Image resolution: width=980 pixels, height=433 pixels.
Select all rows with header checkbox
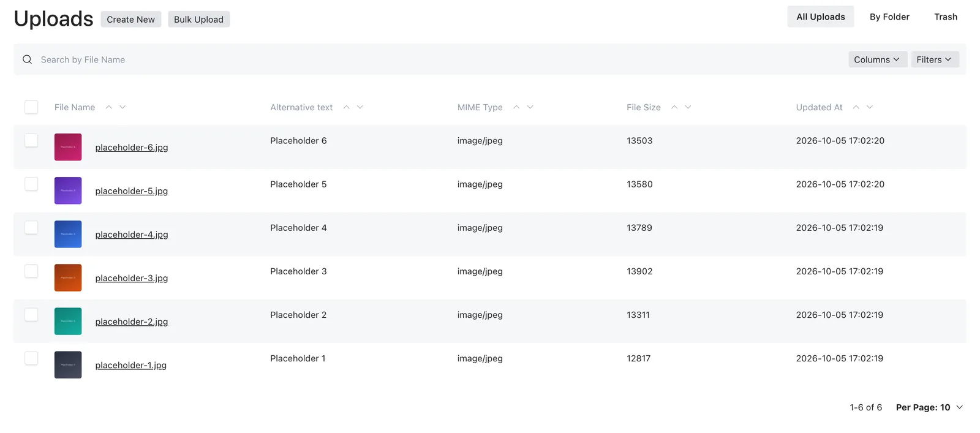(x=31, y=107)
